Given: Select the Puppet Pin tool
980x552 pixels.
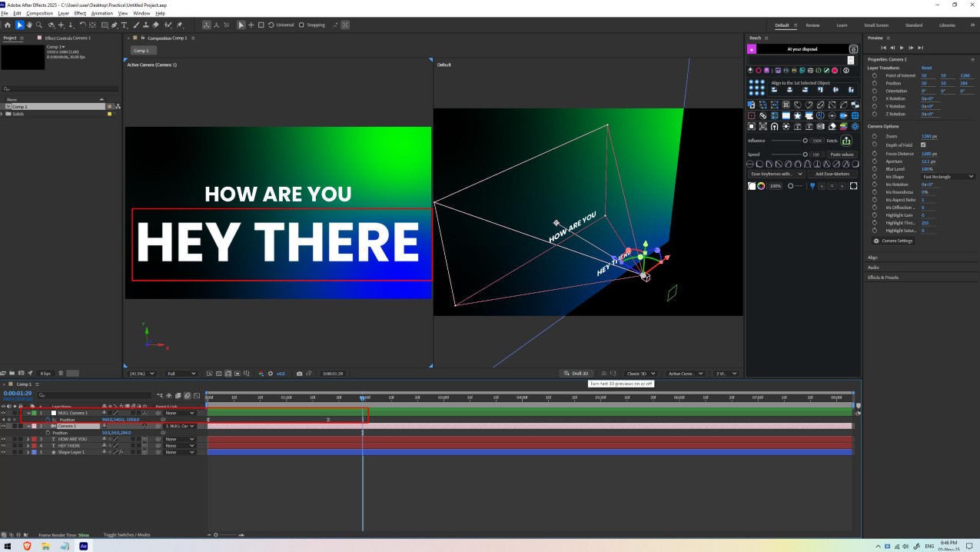Looking at the screenshot, I should click(x=179, y=25).
